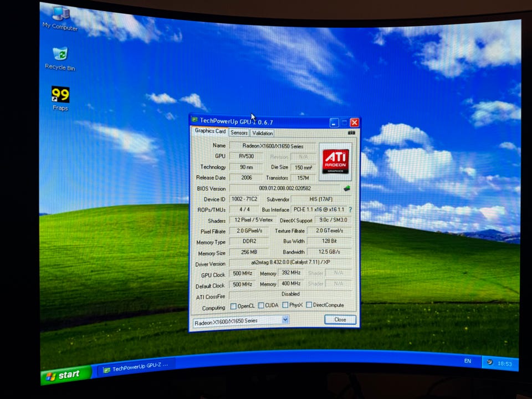This screenshot has height=399, width=532.
Task: Minimize the GPU-Z window
Action: point(334,122)
